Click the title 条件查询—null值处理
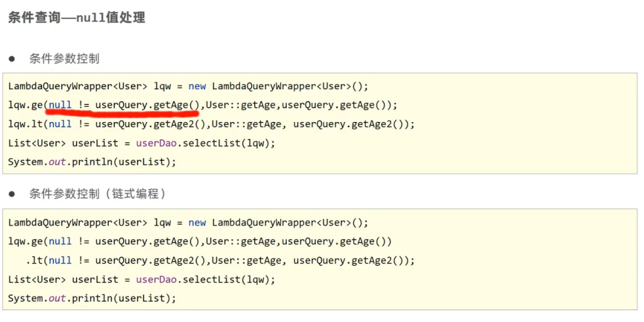 (x=77, y=18)
